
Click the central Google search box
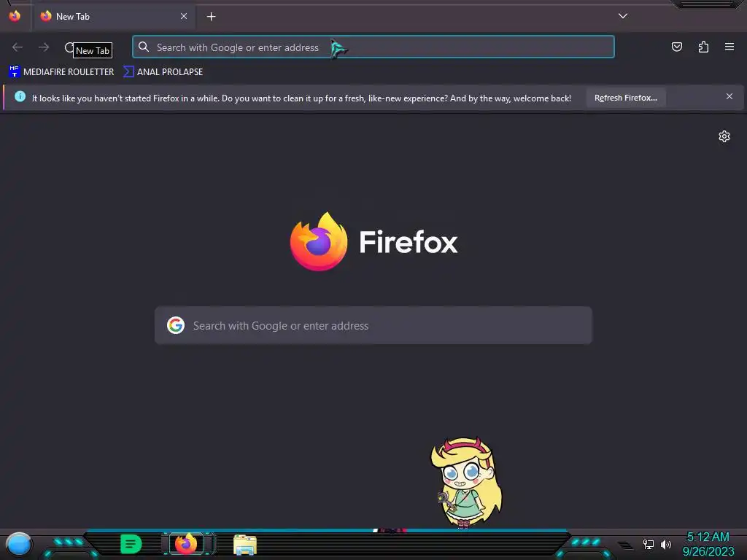[x=373, y=325]
